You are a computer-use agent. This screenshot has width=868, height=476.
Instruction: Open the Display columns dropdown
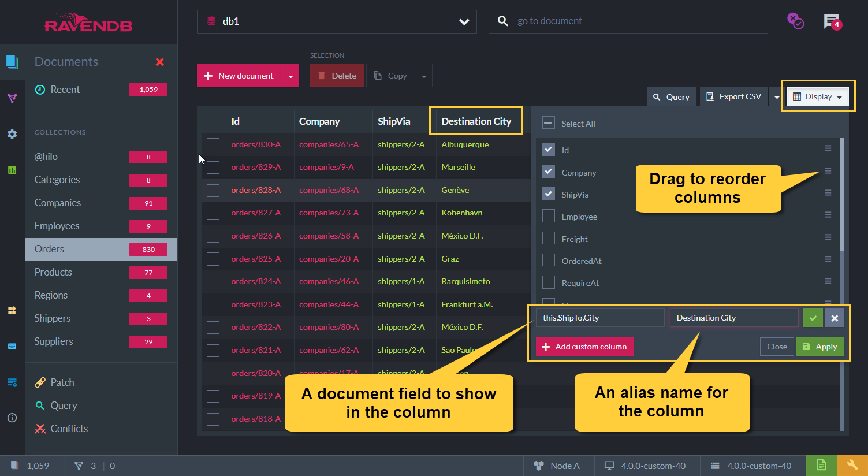(818, 96)
